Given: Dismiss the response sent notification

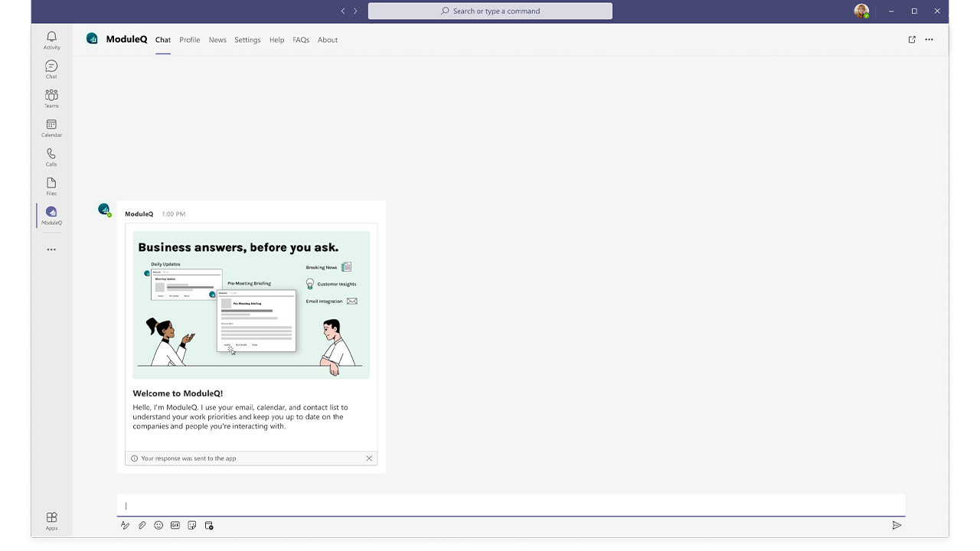Looking at the screenshot, I should click(x=369, y=458).
